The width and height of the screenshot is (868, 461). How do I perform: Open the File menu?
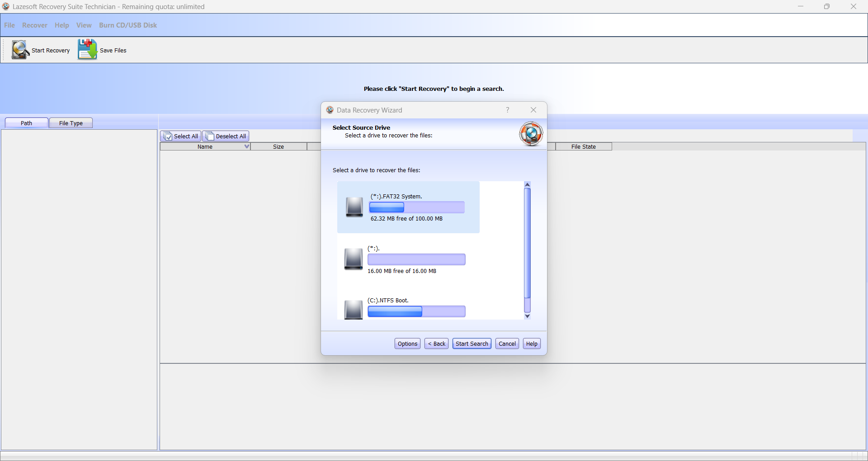tap(9, 25)
